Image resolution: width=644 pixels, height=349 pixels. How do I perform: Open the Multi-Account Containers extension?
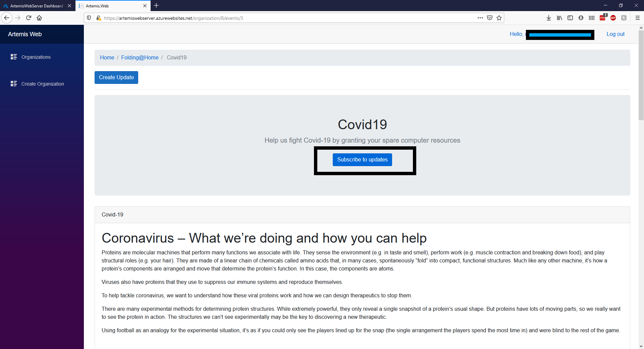click(592, 18)
